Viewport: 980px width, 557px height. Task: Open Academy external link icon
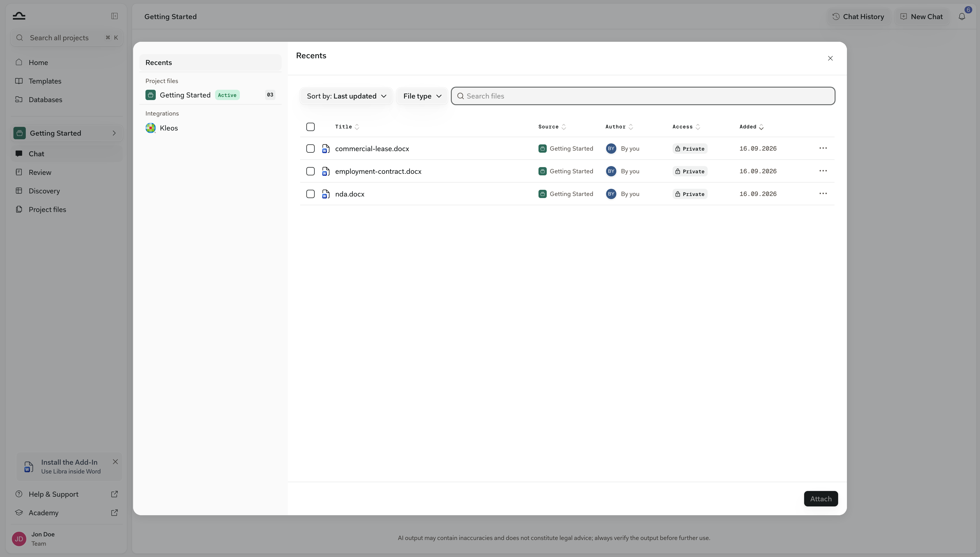pyautogui.click(x=114, y=513)
